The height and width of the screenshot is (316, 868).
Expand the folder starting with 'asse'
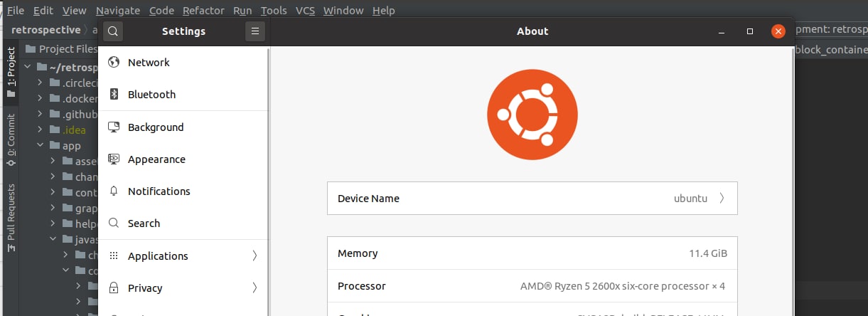coord(53,161)
